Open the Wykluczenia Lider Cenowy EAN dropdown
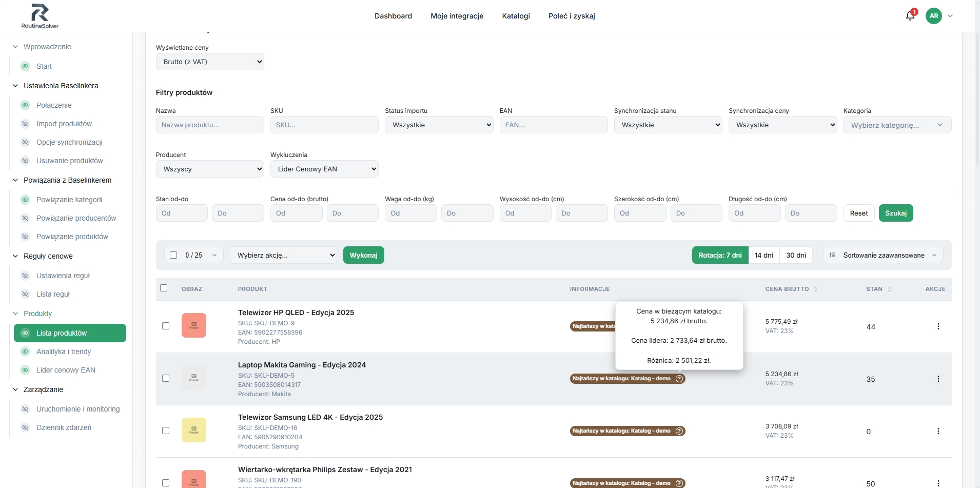This screenshot has height=488, width=980. pyautogui.click(x=324, y=169)
